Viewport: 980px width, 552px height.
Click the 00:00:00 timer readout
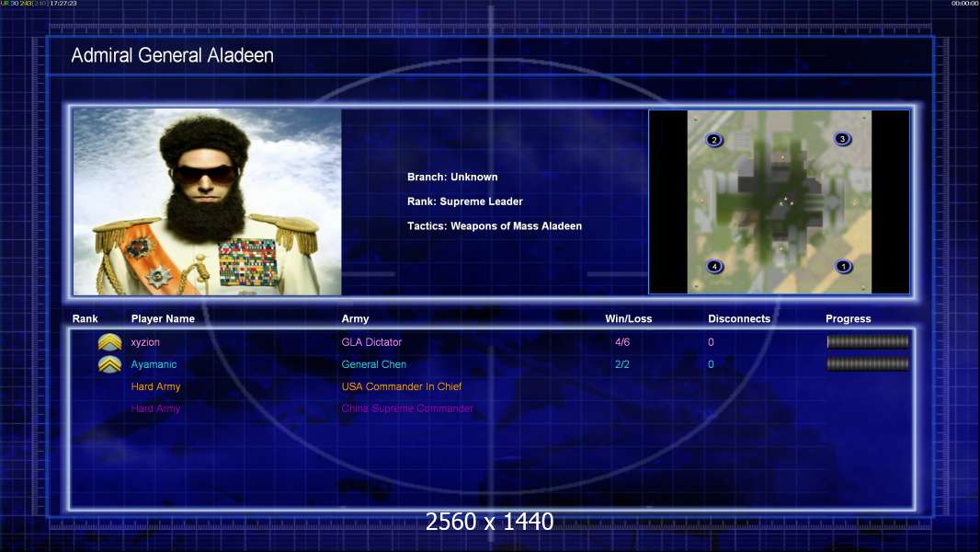point(965,4)
